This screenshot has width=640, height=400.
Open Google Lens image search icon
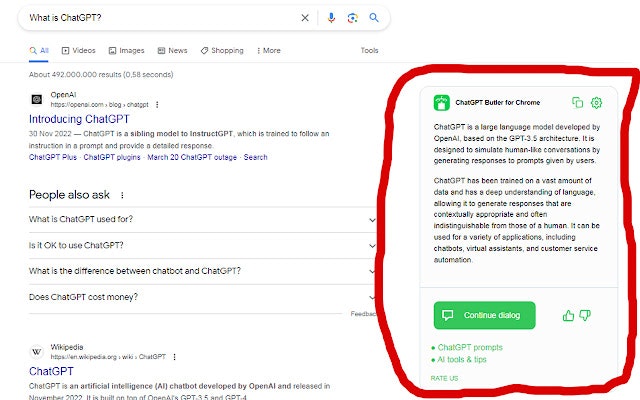pos(353,18)
